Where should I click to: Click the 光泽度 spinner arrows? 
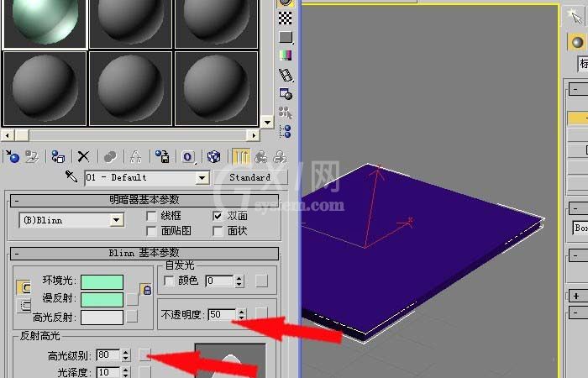tap(126, 372)
